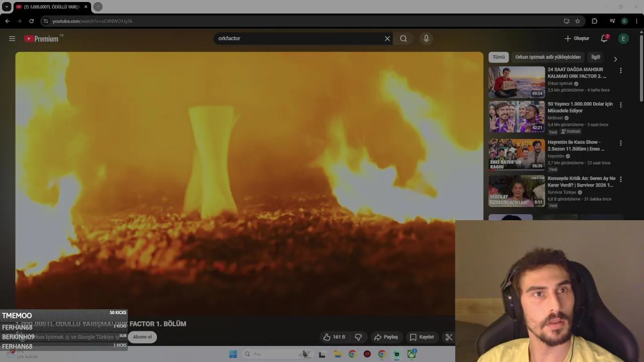This screenshot has width=644, height=362.
Task: Run search with magnifier button
Action: tap(404, 39)
